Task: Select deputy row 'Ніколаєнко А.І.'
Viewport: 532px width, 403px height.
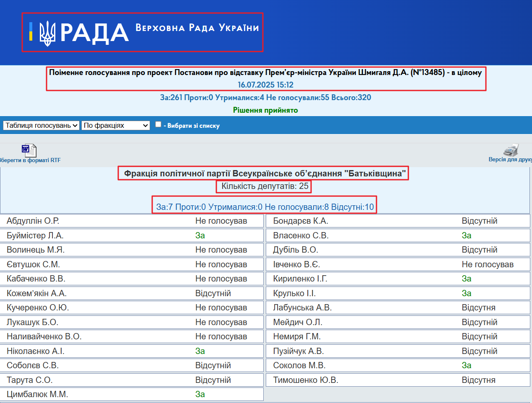Action: pos(132,351)
